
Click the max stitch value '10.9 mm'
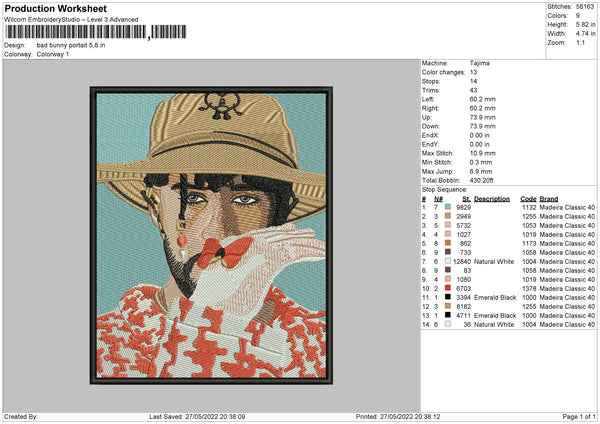(x=483, y=153)
